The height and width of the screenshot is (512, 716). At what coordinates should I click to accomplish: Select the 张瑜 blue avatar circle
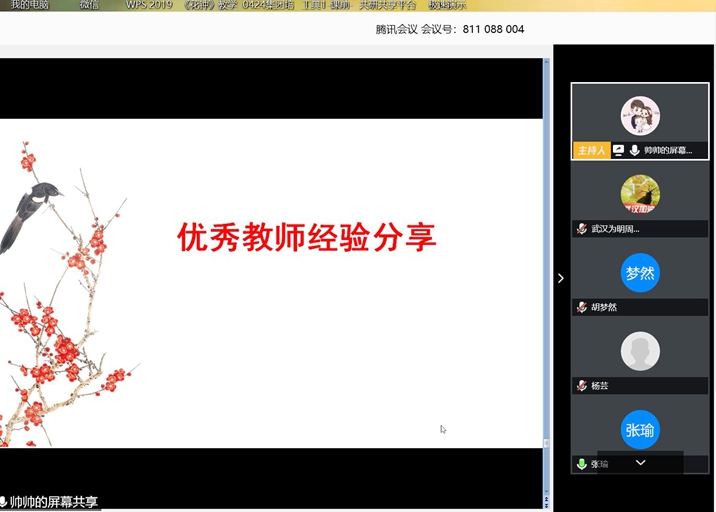pyautogui.click(x=640, y=430)
